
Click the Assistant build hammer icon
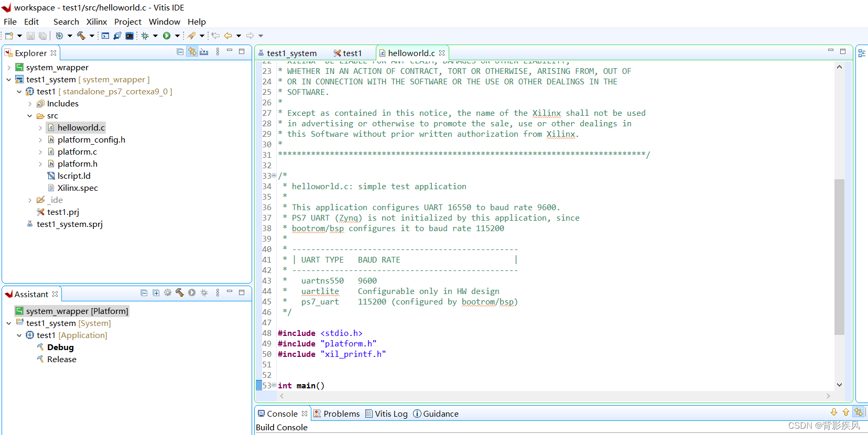(180, 293)
